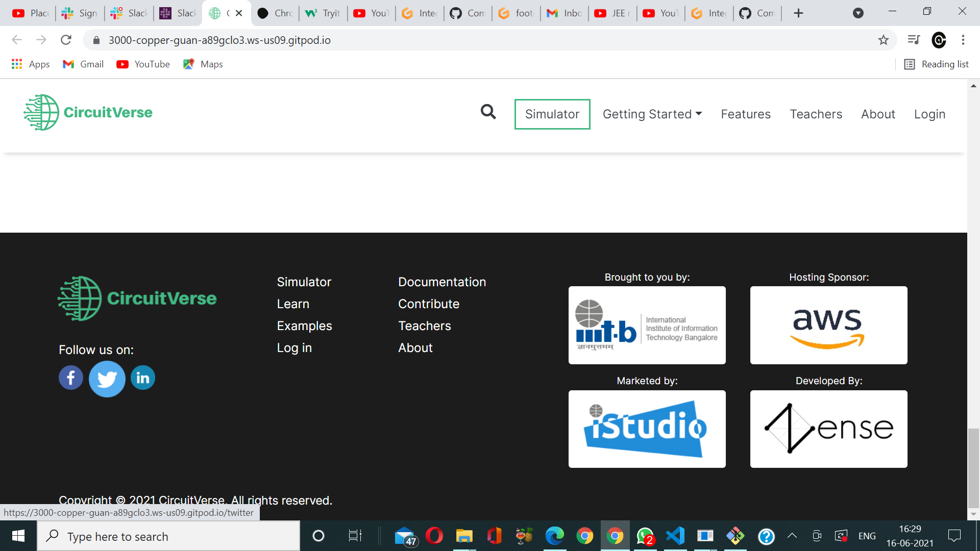Click the Windows taskbar search box

click(168, 536)
